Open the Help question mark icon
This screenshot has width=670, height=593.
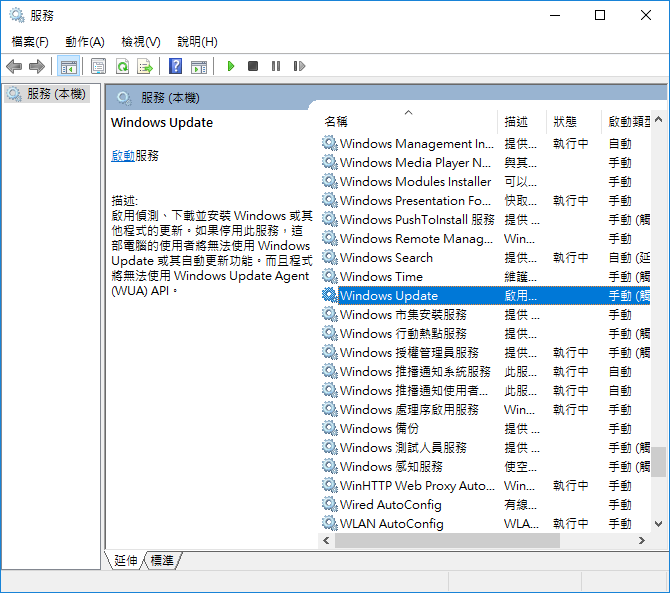pyautogui.click(x=175, y=66)
